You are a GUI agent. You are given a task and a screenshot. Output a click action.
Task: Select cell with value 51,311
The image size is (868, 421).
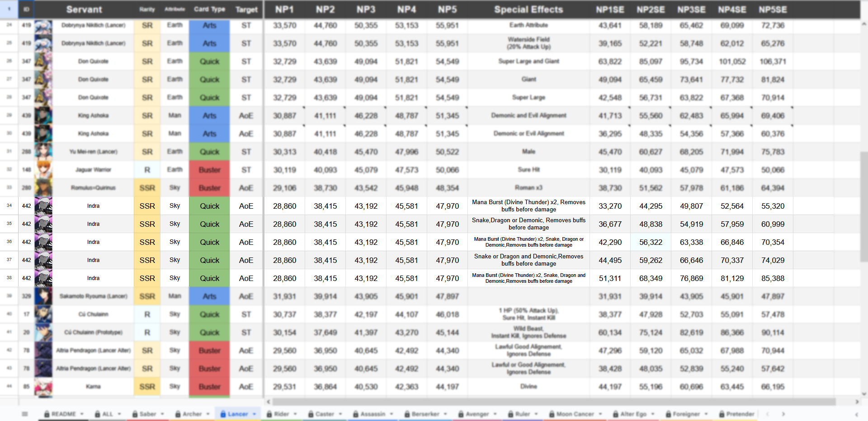pos(610,278)
